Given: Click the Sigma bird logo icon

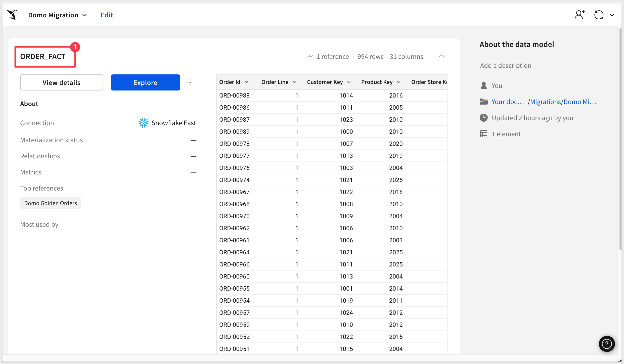Looking at the screenshot, I should click(x=12, y=15).
